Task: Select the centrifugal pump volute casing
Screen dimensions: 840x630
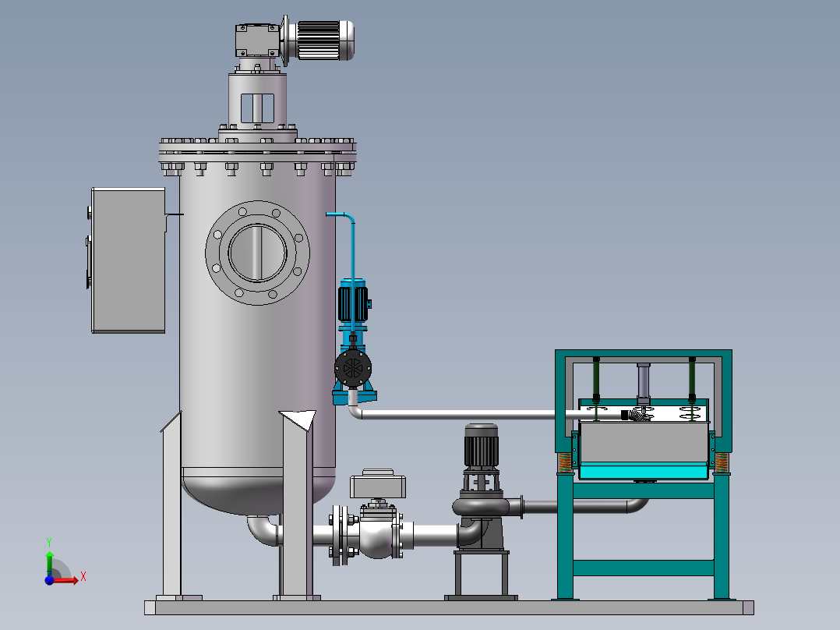Action: click(481, 507)
